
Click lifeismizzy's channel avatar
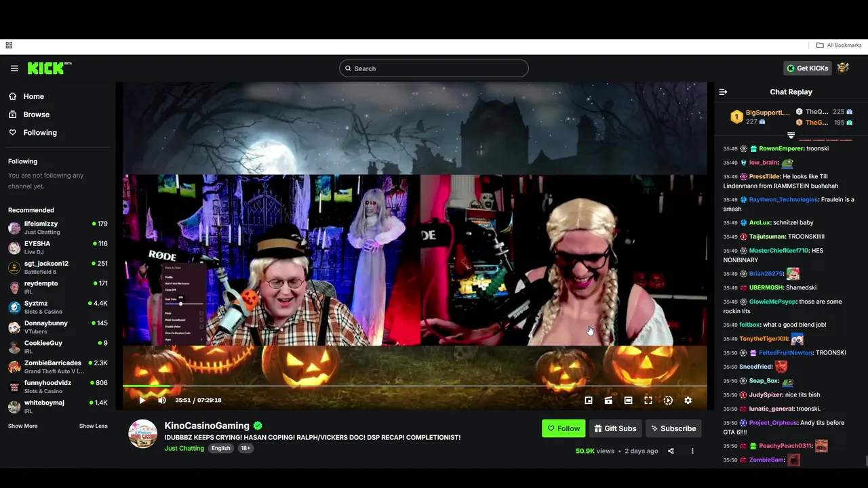point(14,228)
